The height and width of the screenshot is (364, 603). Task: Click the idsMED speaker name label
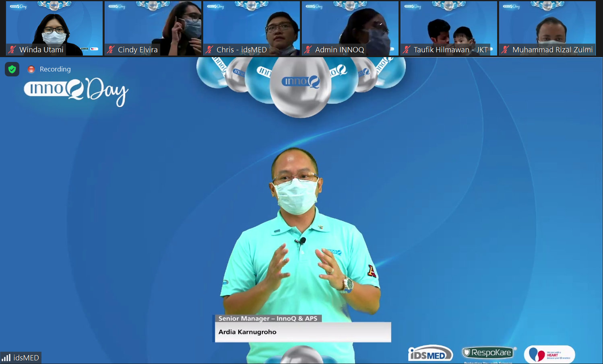(26, 358)
